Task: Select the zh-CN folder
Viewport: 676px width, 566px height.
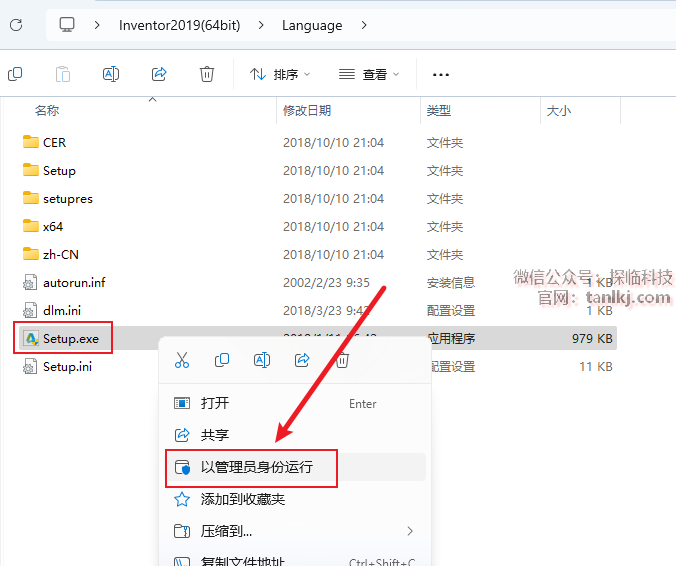Action: pos(61,255)
